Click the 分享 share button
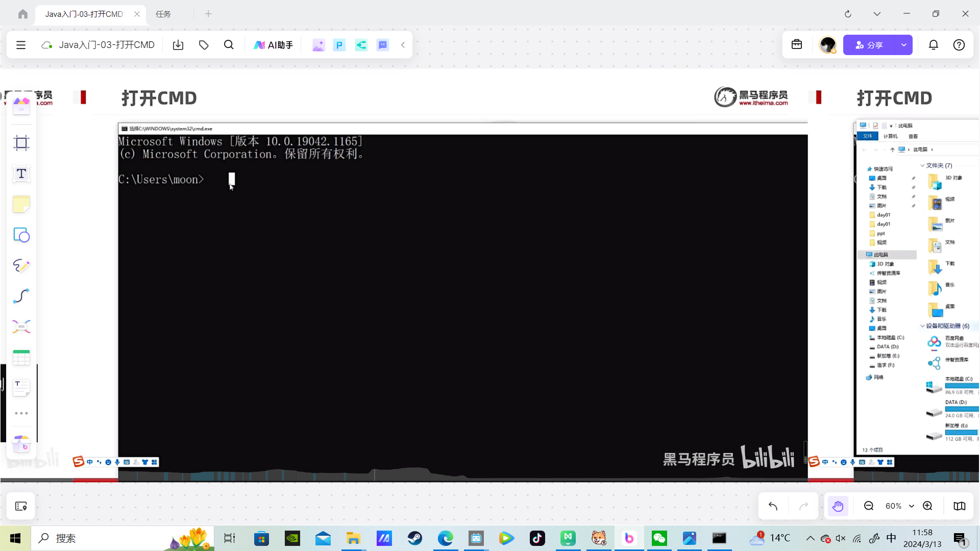The image size is (980, 551). pos(869,45)
